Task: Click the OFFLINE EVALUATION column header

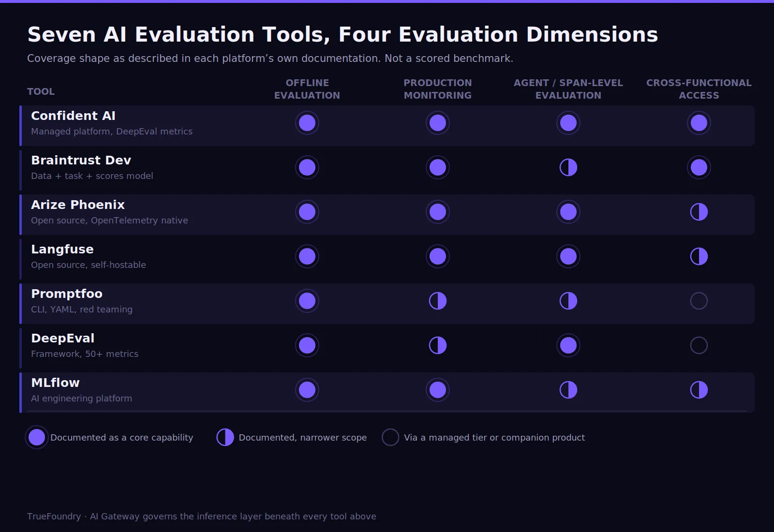Action: (307, 89)
